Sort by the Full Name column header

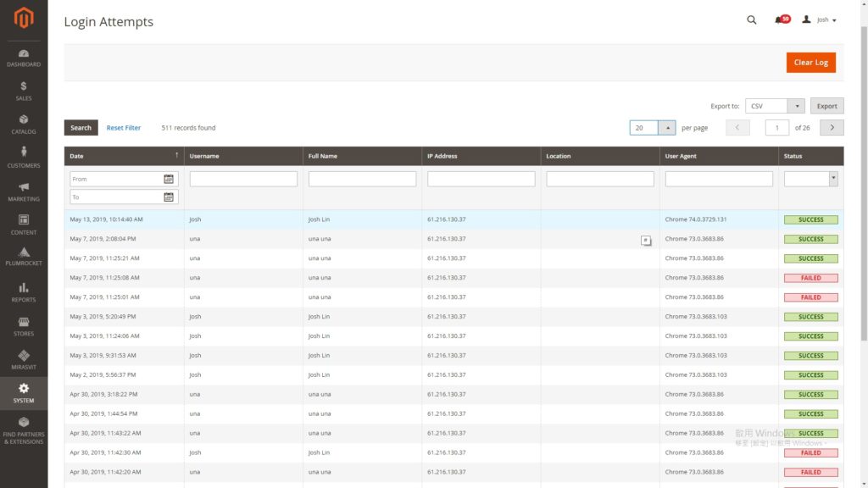click(x=362, y=156)
